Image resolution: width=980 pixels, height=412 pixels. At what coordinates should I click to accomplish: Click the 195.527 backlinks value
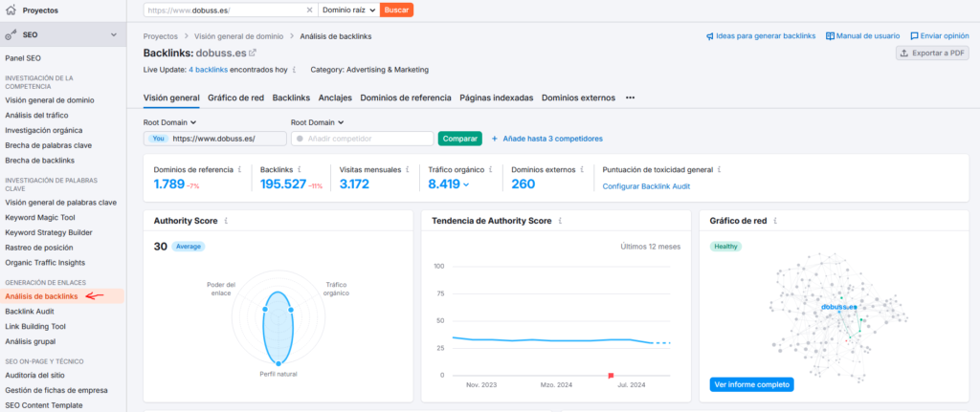(x=283, y=184)
